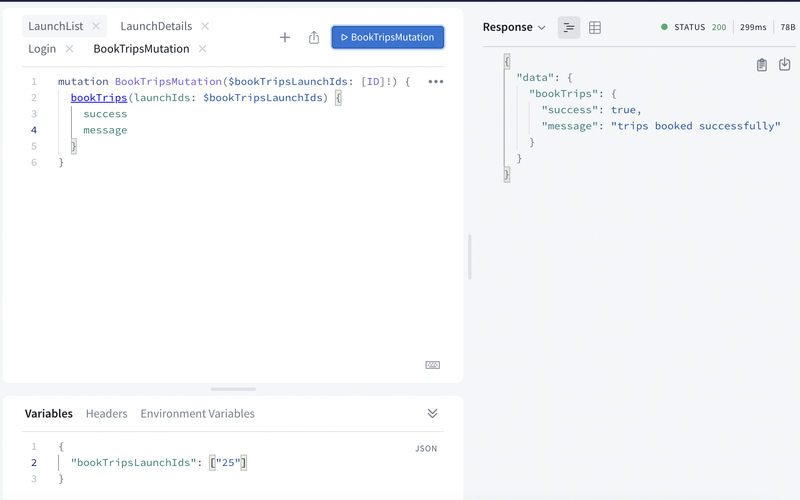Click the "25" value in variables
The image size is (800, 500).
(x=228, y=463)
